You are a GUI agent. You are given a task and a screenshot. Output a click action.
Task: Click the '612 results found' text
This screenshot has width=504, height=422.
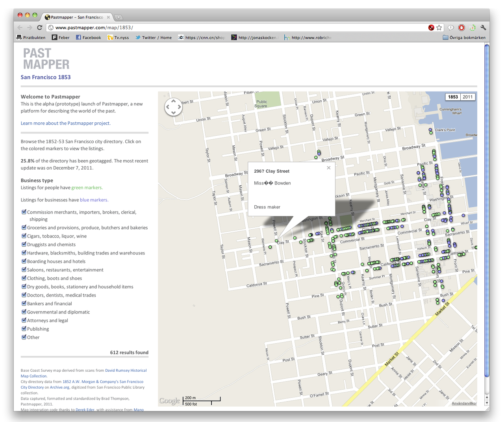pos(129,352)
